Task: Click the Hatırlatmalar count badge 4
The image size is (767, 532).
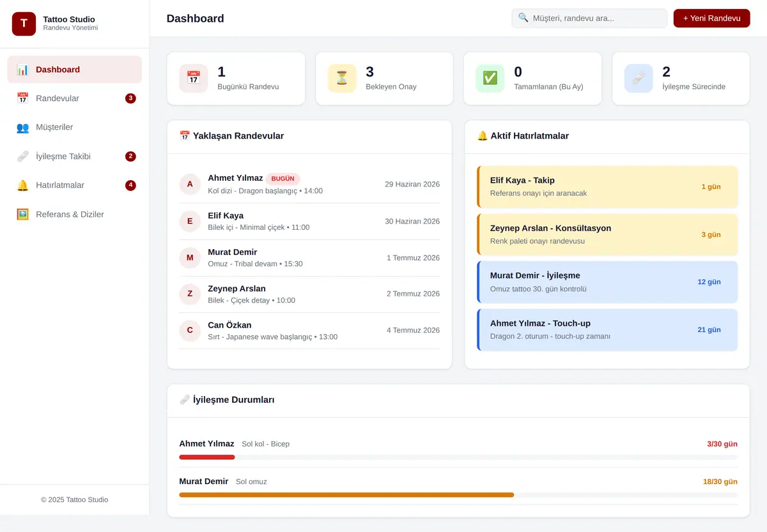Action: click(130, 185)
